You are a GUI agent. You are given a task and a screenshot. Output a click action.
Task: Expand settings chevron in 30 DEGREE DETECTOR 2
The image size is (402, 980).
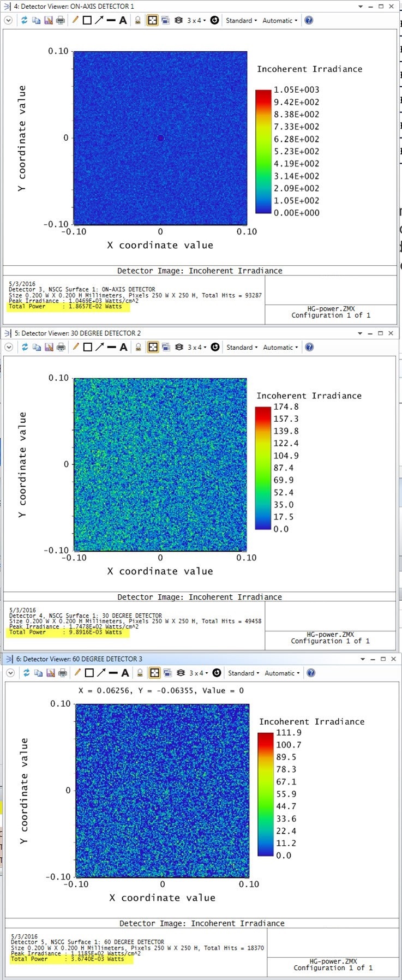pyautogui.click(x=9, y=347)
